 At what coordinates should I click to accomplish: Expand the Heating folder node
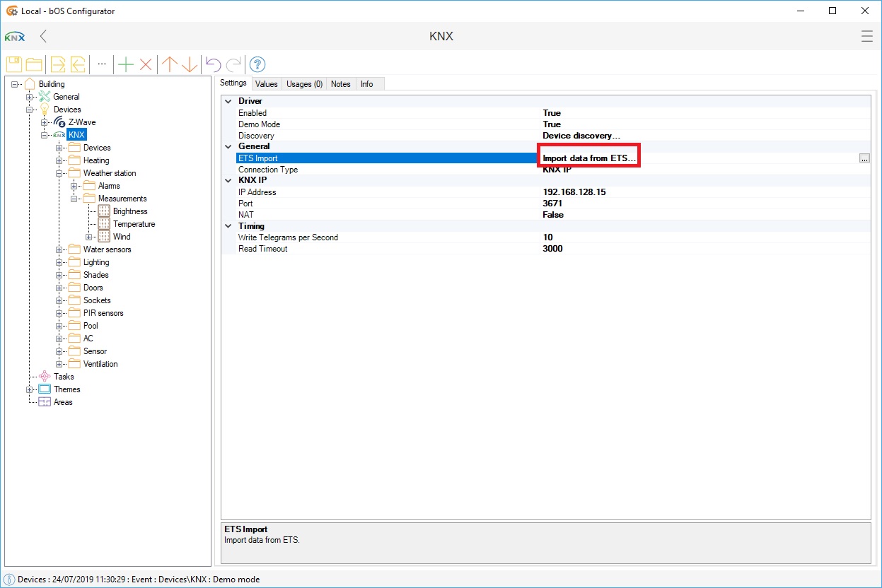pyautogui.click(x=59, y=160)
